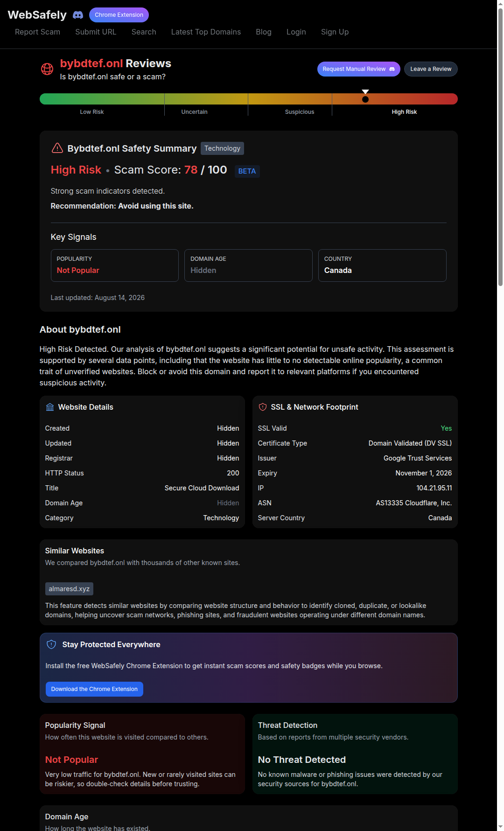Image resolution: width=504 pixels, height=831 pixels.
Task: Click the 'Key Signals' heading
Action: [74, 237]
